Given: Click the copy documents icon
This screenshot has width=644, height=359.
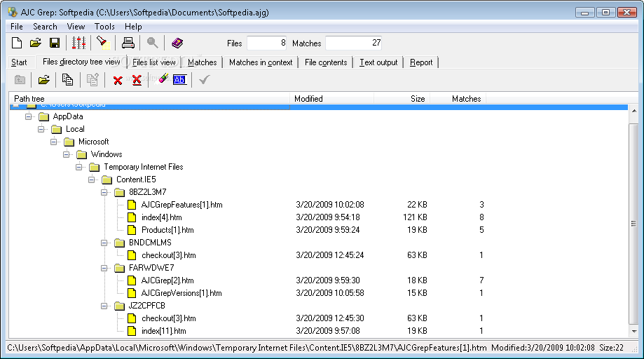Looking at the screenshot, I should pos(67,80).
